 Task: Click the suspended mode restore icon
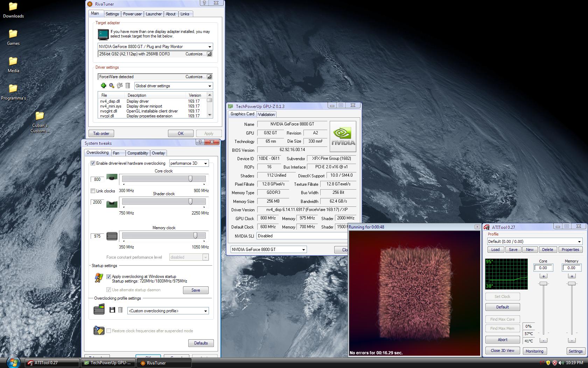(x=99, y=330)
